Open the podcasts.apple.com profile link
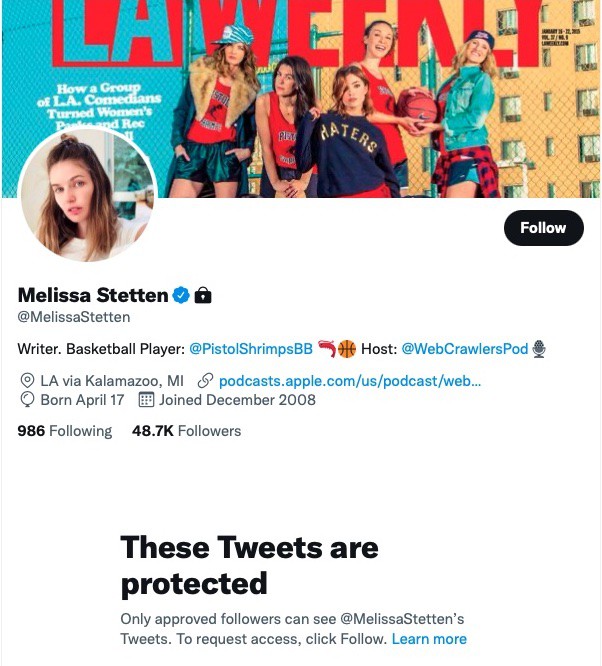Image resolution: width=602 pixels, height=666 pixels. pos(350,381)
